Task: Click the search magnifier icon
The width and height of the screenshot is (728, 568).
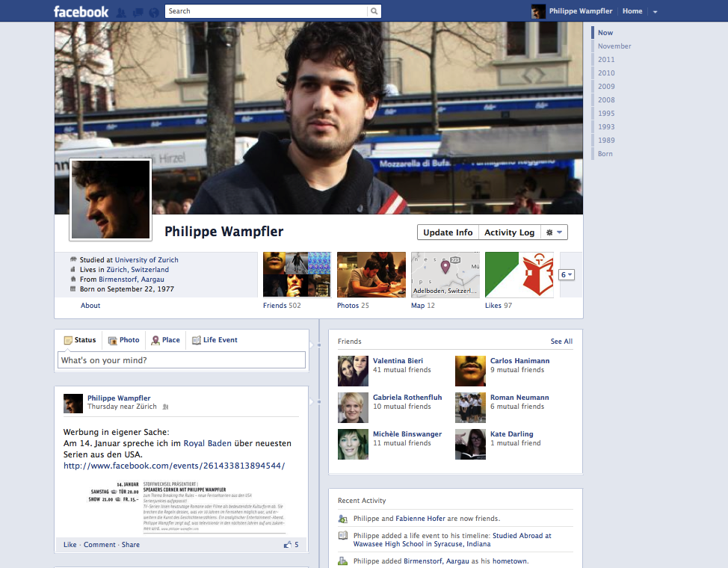Action: point(374,11)
